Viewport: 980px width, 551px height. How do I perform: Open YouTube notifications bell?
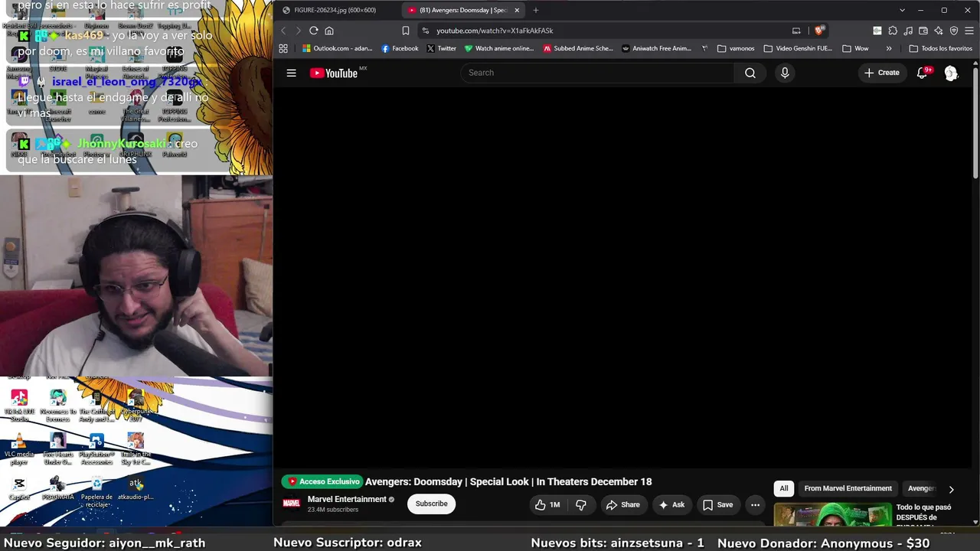(x=923, y=73)
